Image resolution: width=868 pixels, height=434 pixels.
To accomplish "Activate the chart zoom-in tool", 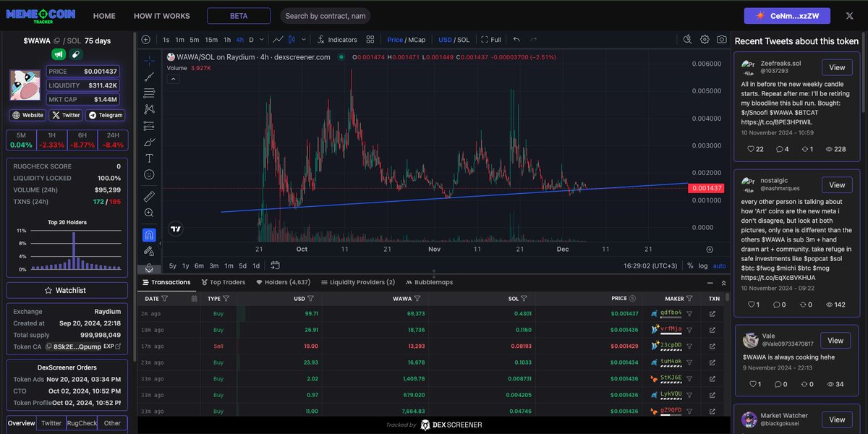I will tap(149, 213).
